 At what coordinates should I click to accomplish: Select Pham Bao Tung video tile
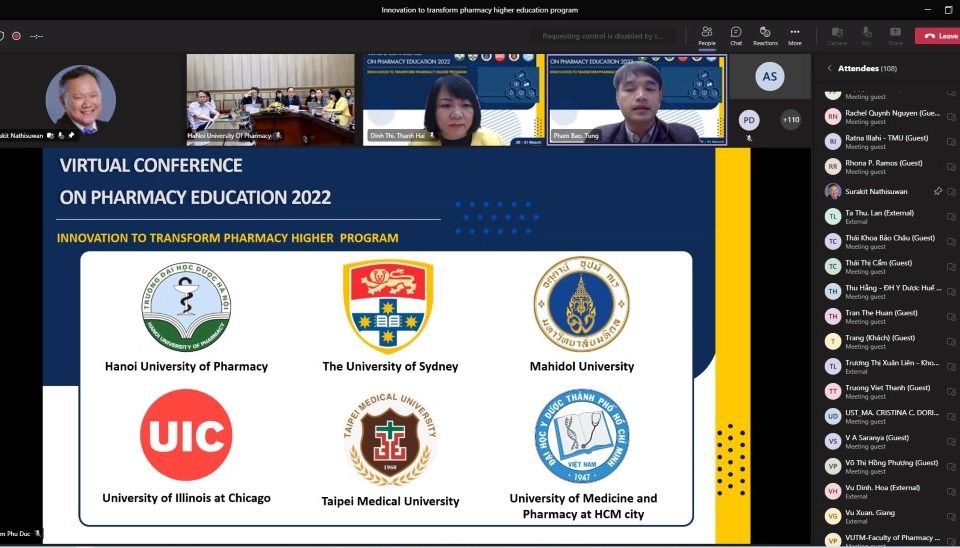(637, 100)
